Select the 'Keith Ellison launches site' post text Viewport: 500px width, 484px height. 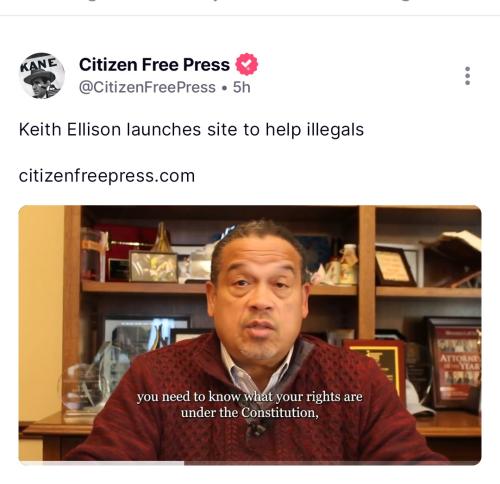pos(191,129)
